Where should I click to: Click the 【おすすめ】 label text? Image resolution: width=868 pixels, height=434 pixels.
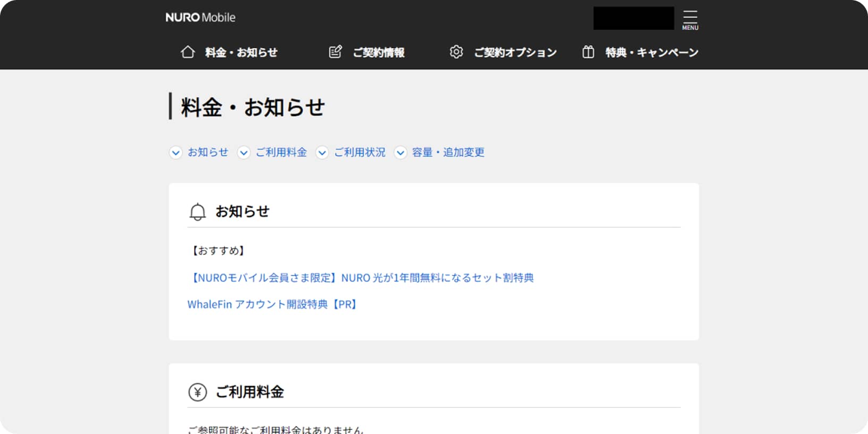[x=218, y=251]
